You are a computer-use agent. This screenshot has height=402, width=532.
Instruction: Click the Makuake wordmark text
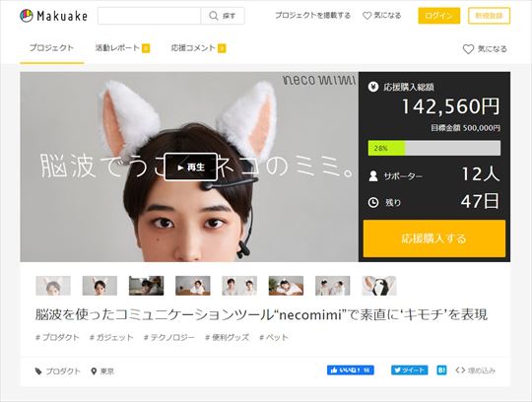click(62, 16)
